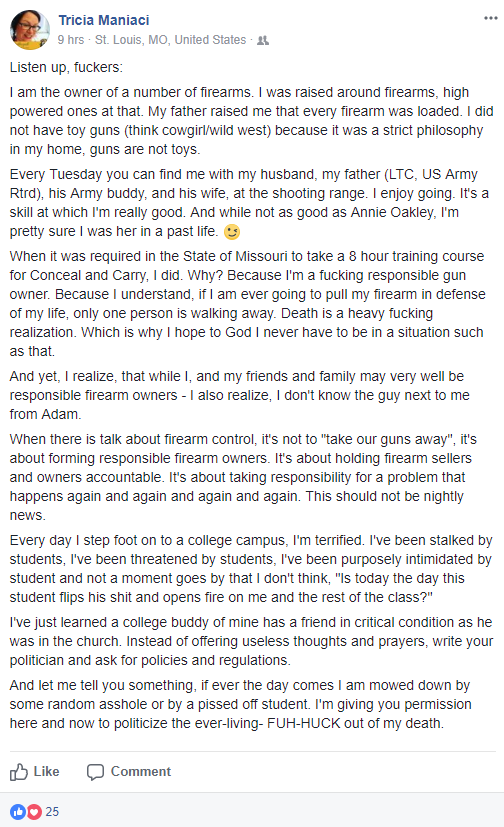Click the friends audience privacy icon
The width and height of the screenshot is (504, 827).
click(263, 41)
